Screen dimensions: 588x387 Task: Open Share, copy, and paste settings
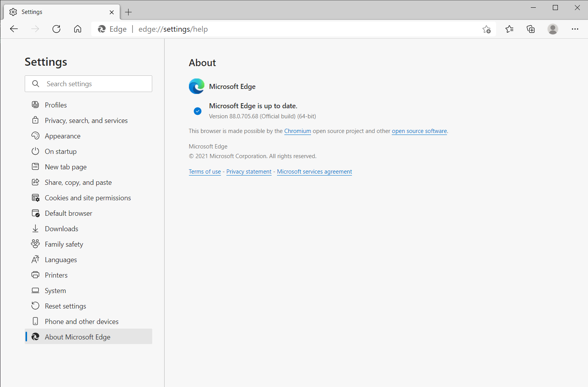[x=88, y=182]
